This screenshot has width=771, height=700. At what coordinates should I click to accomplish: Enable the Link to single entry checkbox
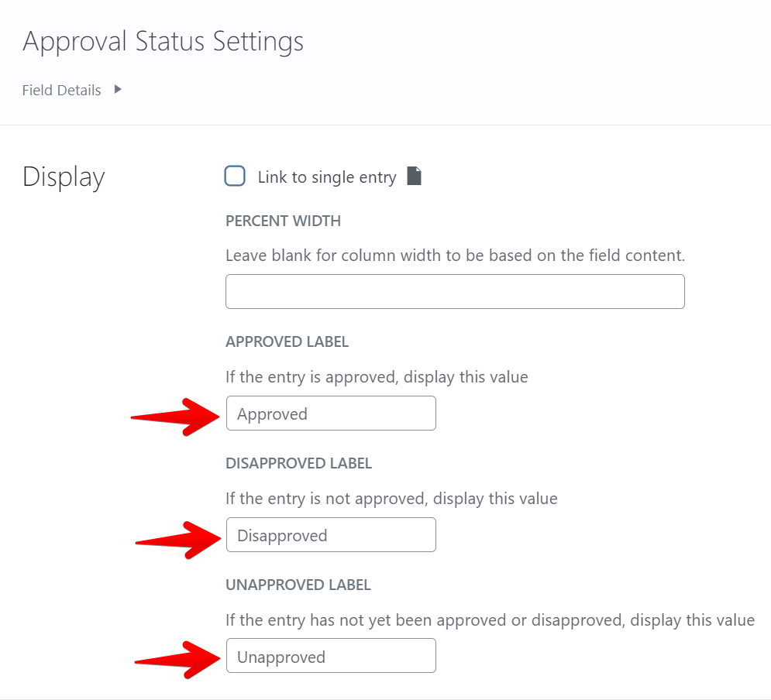coord(235,177)
